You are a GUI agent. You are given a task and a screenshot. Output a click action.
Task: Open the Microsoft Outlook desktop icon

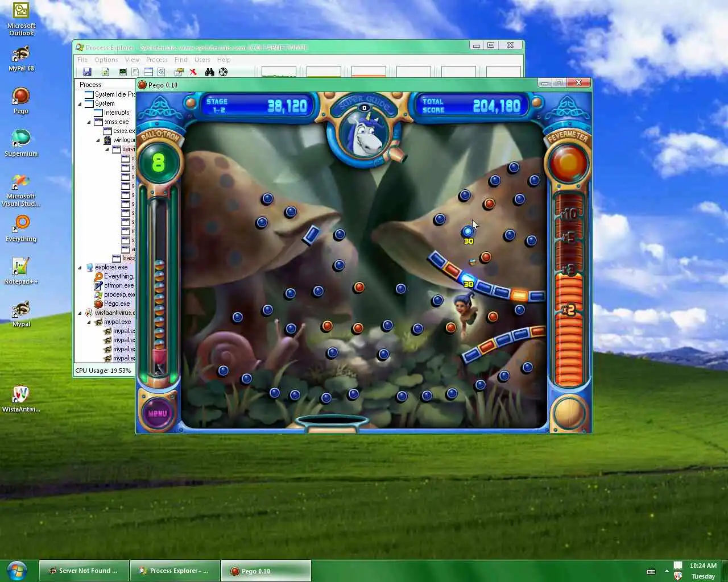21,20
